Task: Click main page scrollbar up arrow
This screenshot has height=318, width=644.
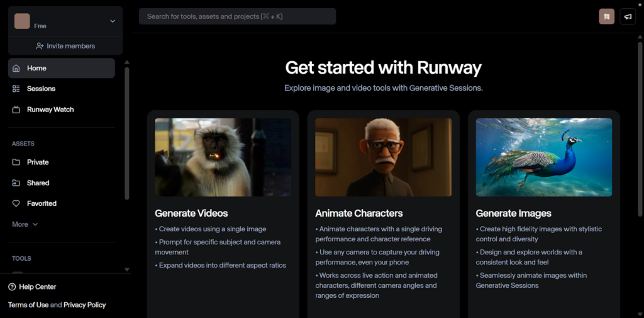Action: (x=640, y=38)
